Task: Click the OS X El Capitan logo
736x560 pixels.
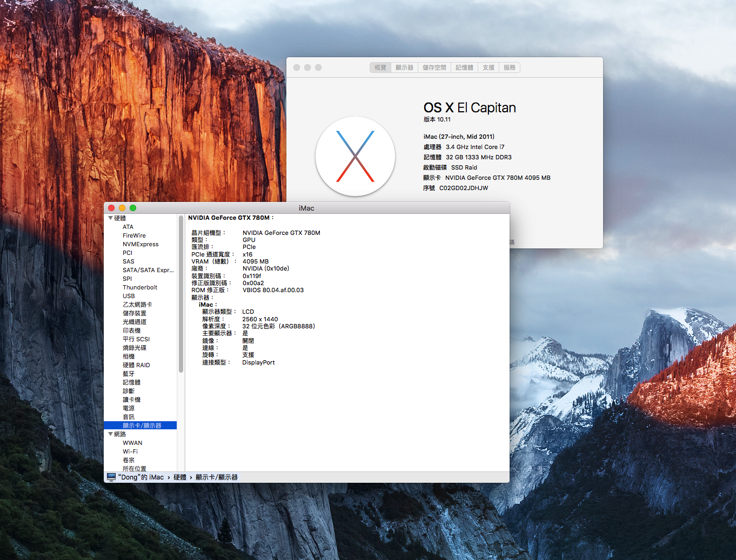Action: [355, 156]
